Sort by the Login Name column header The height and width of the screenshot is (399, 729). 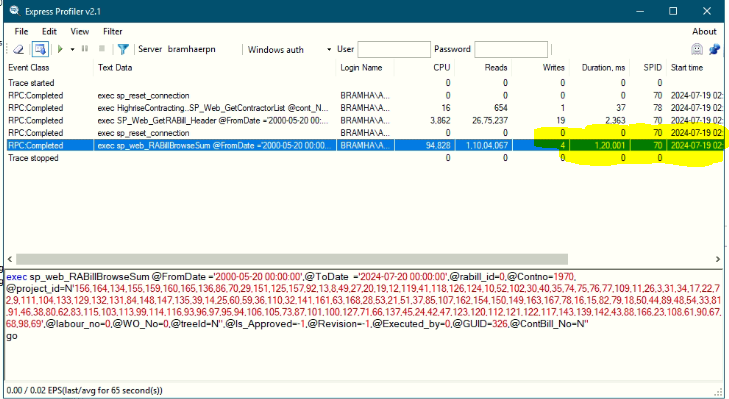[365, 67]
